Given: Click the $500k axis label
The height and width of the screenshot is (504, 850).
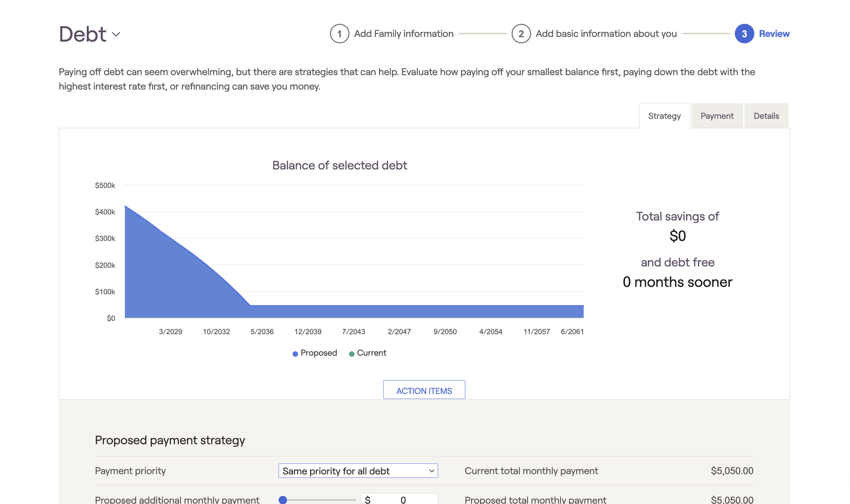Looking at the screenshot, I should (105, 185).
